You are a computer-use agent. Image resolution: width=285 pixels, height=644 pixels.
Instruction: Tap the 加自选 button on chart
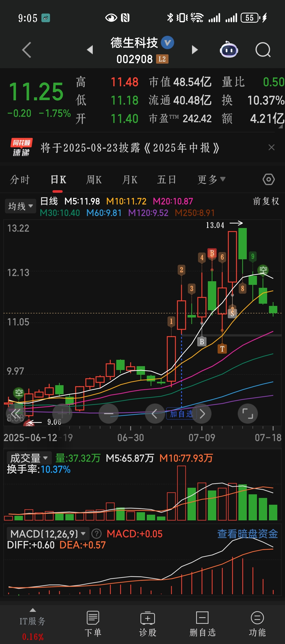click(181, 414)
